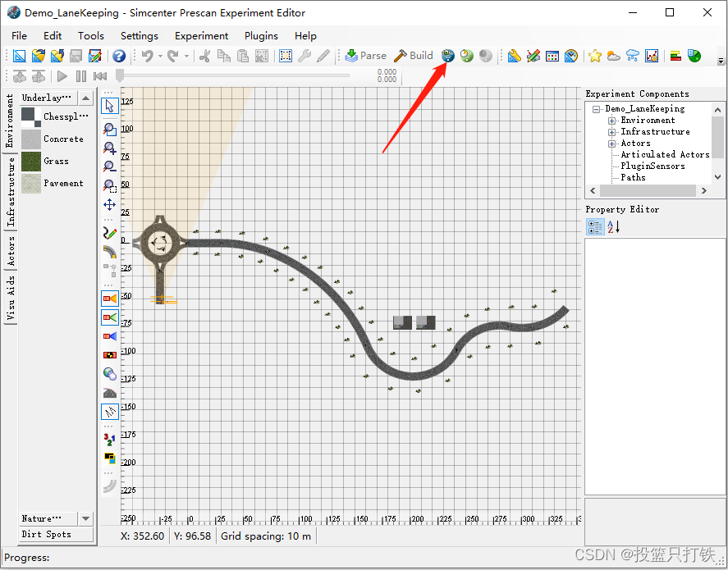Screen dimensions: 728x570
Task: Switch to the Visu Aids side tab
Action: tap(10, 298)
